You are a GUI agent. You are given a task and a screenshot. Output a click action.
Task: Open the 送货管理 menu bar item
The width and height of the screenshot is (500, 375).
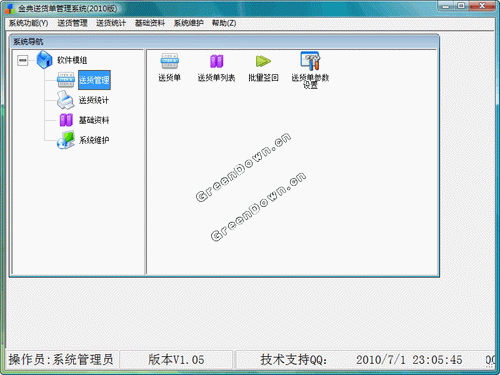tap(72, 23)
